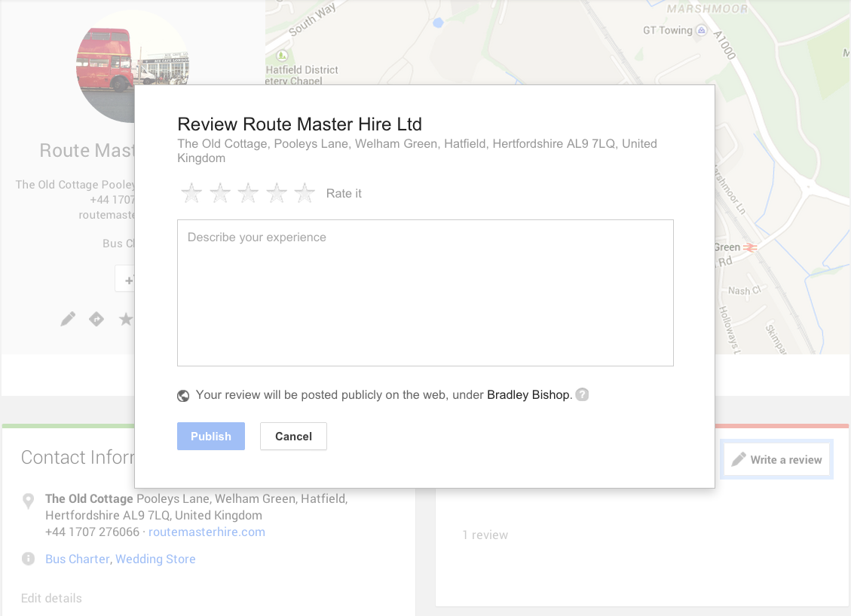Focus the Describe your experience text box
The width and height of the screenshot is (851, 616).
pyautogui.click(x=425, y=293)
